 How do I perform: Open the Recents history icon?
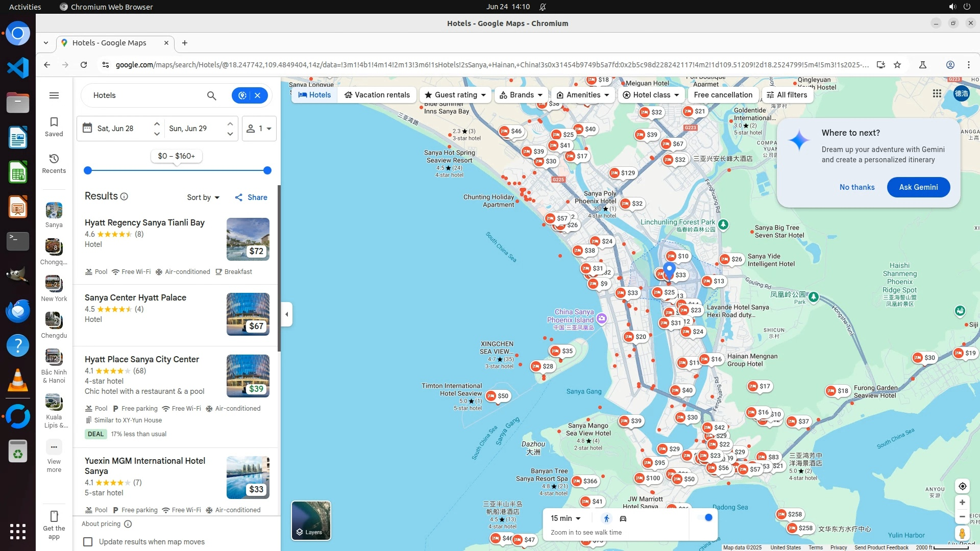click(x=54, y=163)
